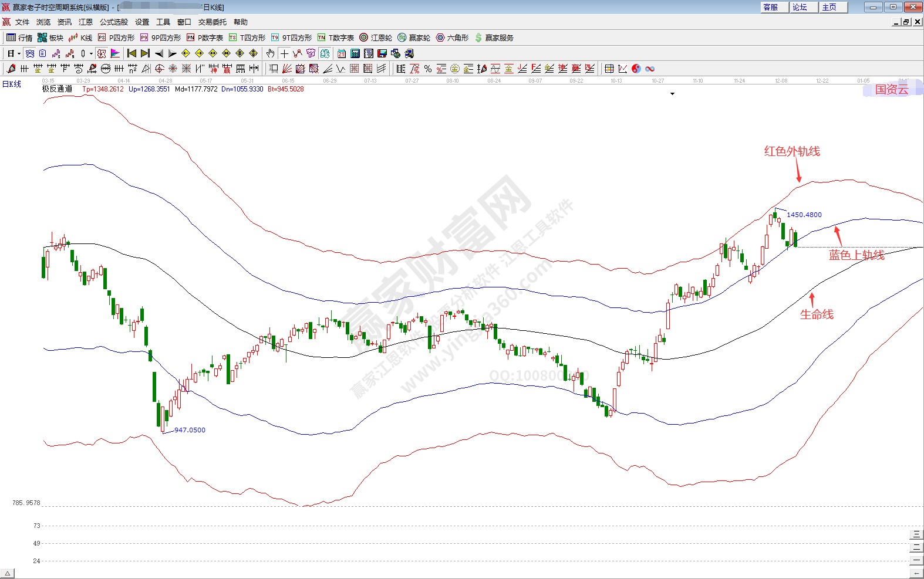Expand the 日 period dropdown arrow
The image size is (924, 579).
(x=19, y=53)
